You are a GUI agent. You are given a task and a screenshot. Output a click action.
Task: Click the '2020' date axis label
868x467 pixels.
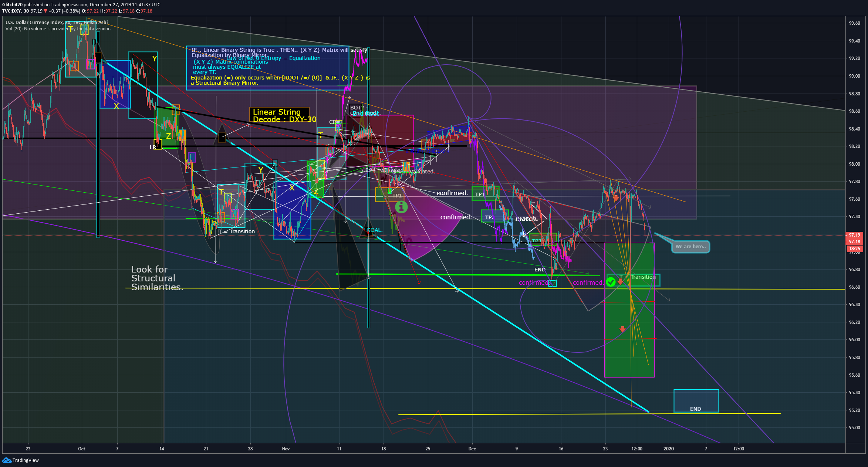coord(669,449)
